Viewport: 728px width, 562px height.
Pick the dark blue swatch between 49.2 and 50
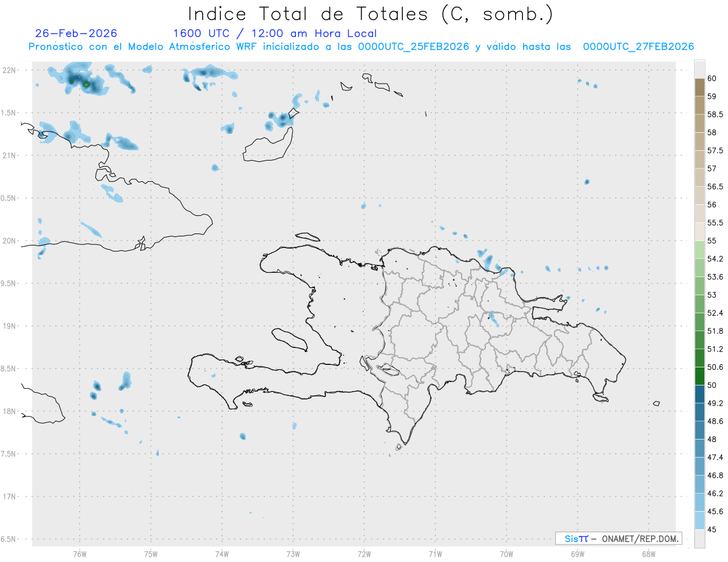coord(699,394)
